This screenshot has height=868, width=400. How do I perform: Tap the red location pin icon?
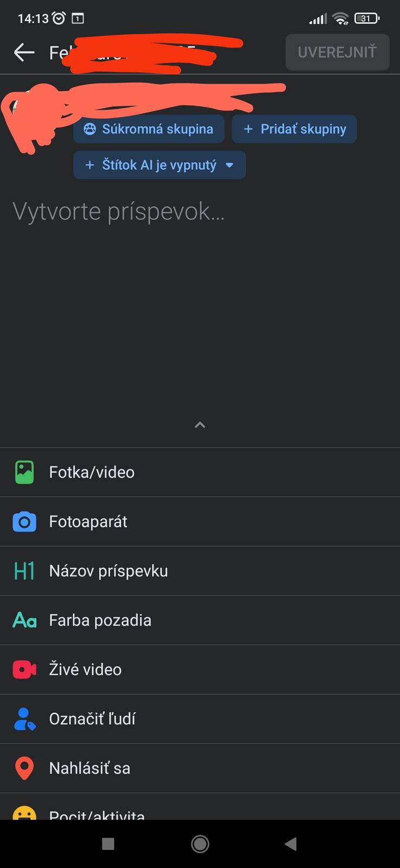(24, 768)
